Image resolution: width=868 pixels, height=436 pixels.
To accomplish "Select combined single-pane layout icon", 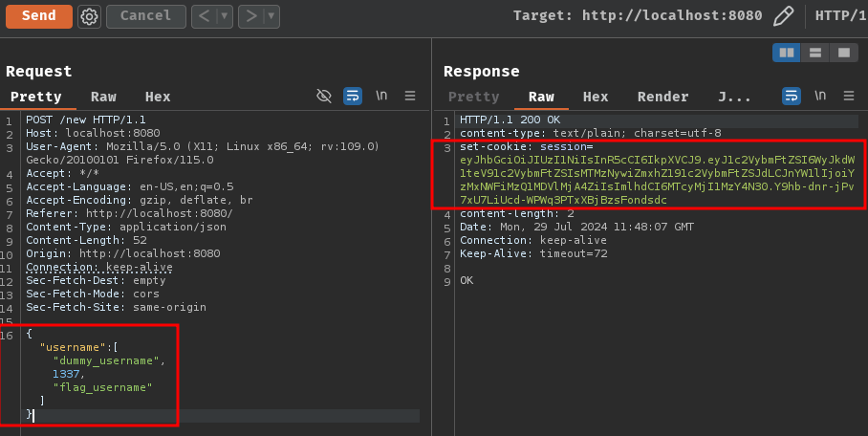I will click(x=844, y=53).
